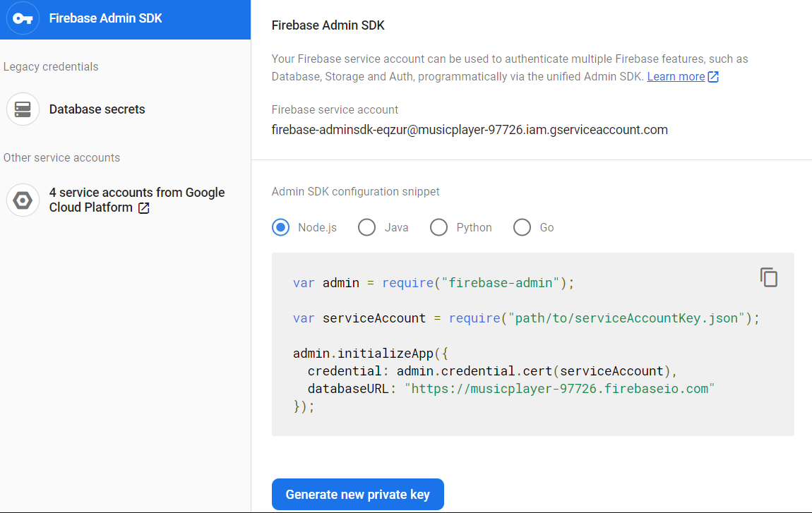Click the service account email address
812x513 pixels.
point(470,130)
